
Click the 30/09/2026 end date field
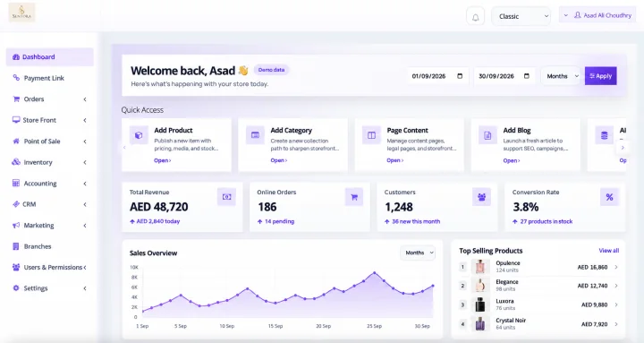[504, 76]
